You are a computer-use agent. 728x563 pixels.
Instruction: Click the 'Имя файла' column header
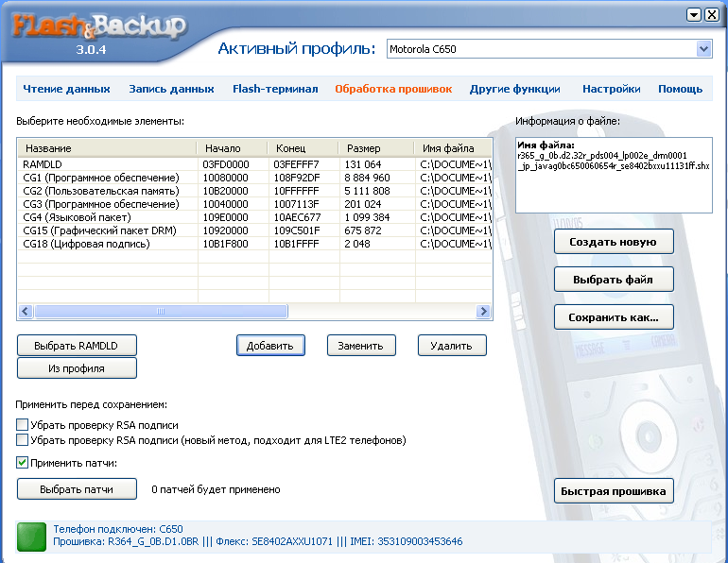pos(453,148)
